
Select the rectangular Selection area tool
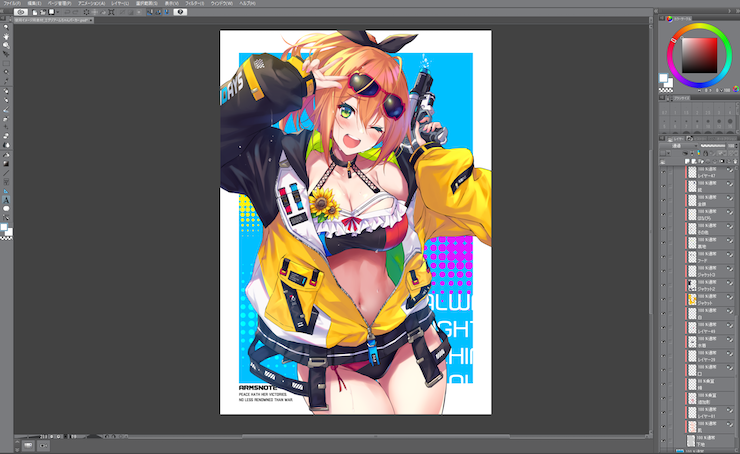(x=6, y=63)
